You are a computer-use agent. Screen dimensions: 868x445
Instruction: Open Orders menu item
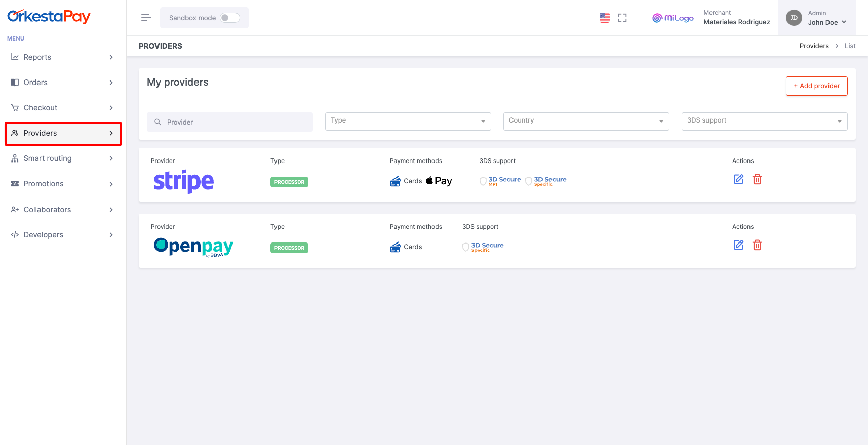click(x=63, y=83)
